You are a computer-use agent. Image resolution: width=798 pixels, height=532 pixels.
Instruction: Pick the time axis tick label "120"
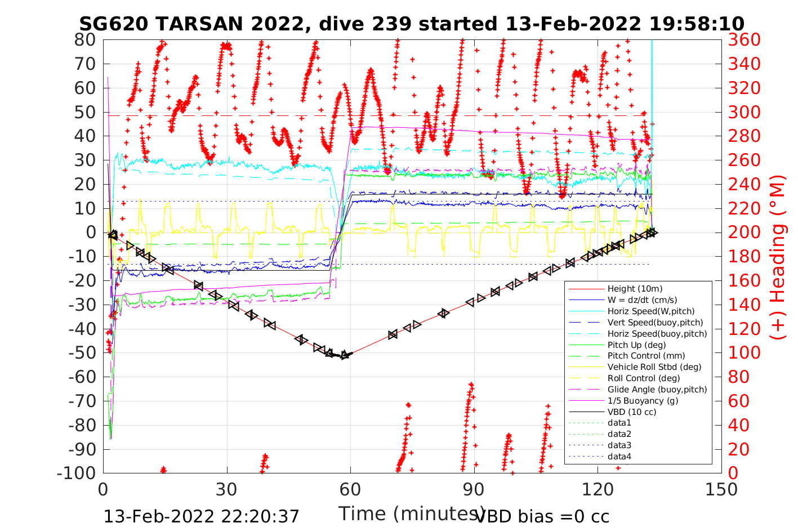tap(598, 489)
